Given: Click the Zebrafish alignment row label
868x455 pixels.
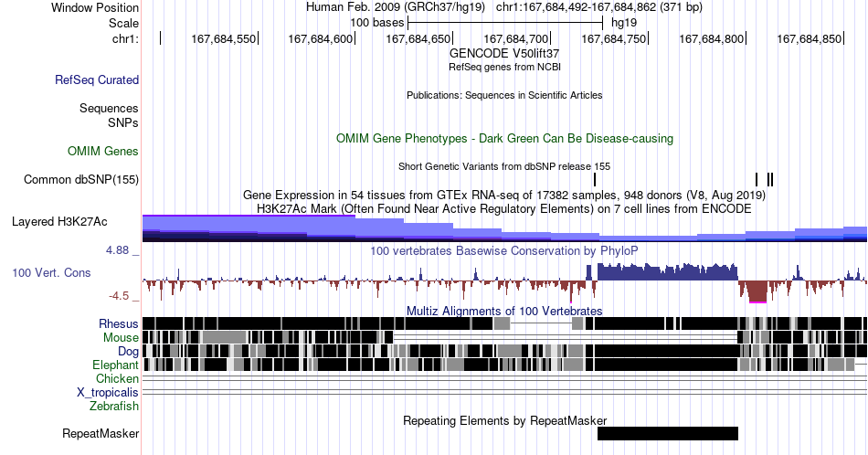Looking at the screenshot, I should click(114, 407).
